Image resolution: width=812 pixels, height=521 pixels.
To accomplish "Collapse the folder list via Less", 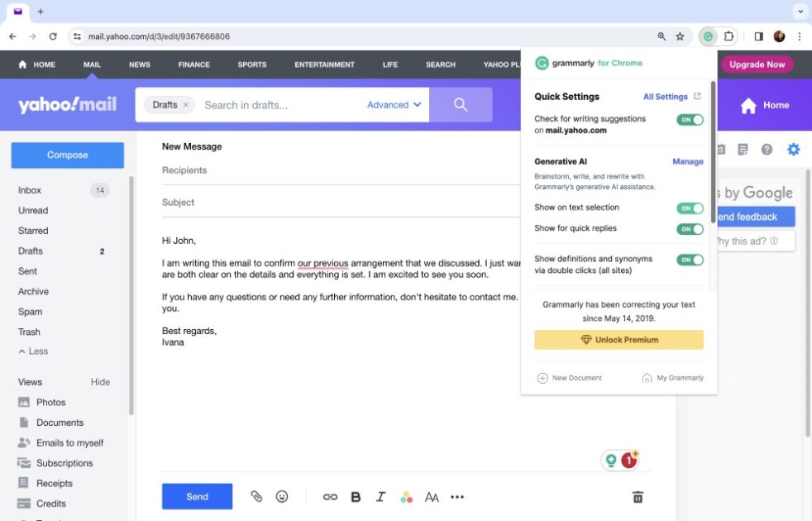I will (33, 351).
